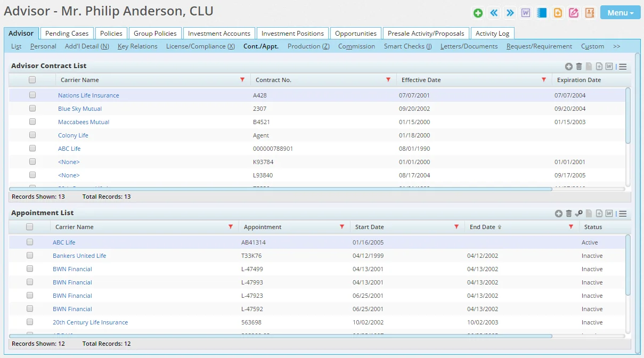Delete contract using Advisor Contract List trash icon
644x358 pixels.
(579, 67)
